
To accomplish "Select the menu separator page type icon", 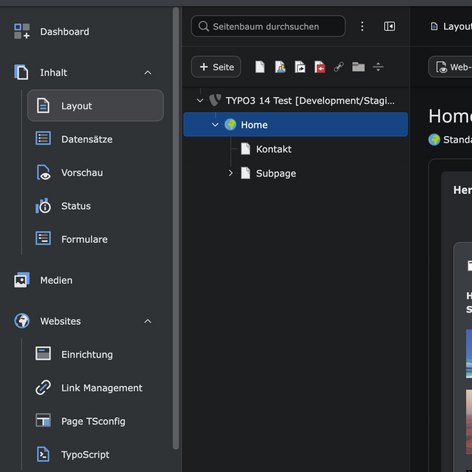I will pos(378,67).
